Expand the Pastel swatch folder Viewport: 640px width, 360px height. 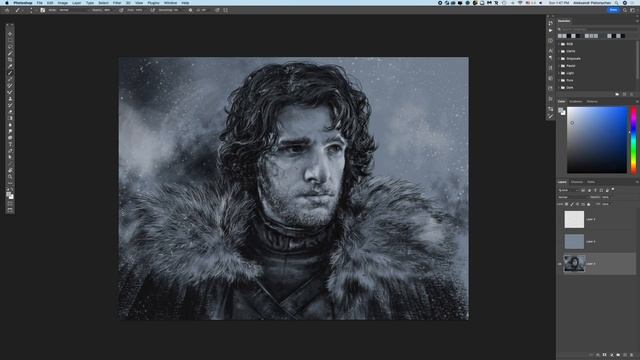pyautogui.click(x=559, y=66)
